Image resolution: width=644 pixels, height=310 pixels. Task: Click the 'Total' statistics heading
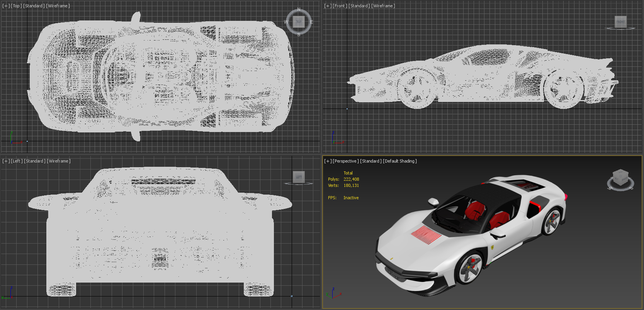[348, 173]
